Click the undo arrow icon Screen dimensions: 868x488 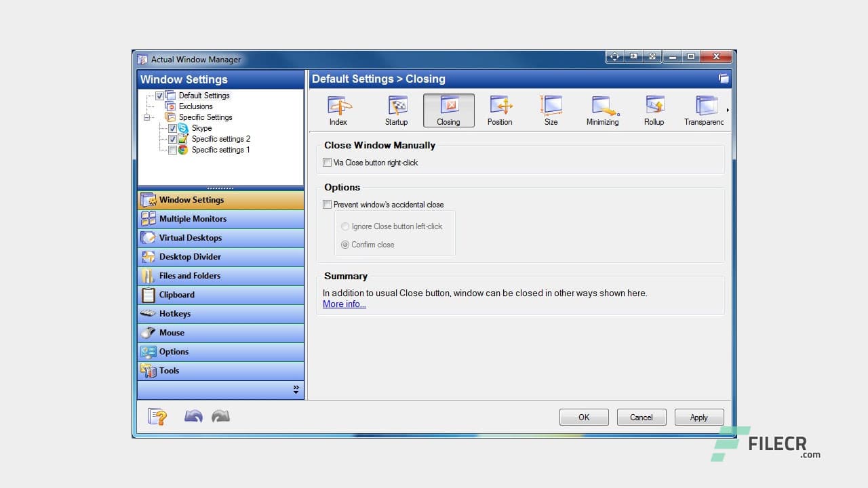pos(193,416)
